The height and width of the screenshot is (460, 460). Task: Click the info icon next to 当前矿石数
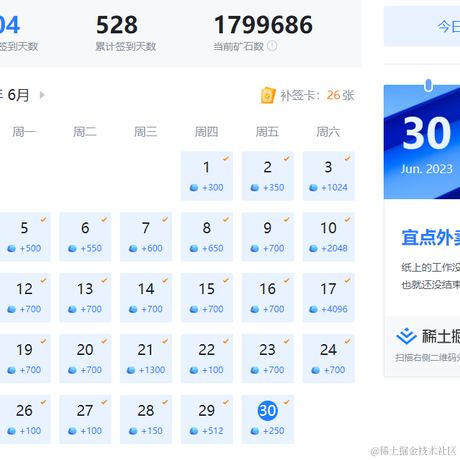pyautogui.click(x=272, y=46)
